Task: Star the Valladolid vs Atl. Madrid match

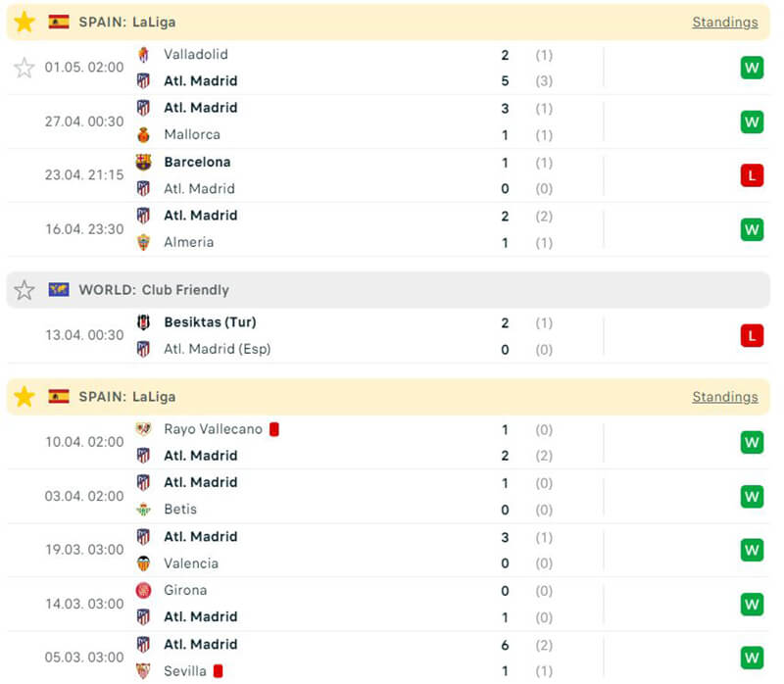Action: [x=24, y=68]
